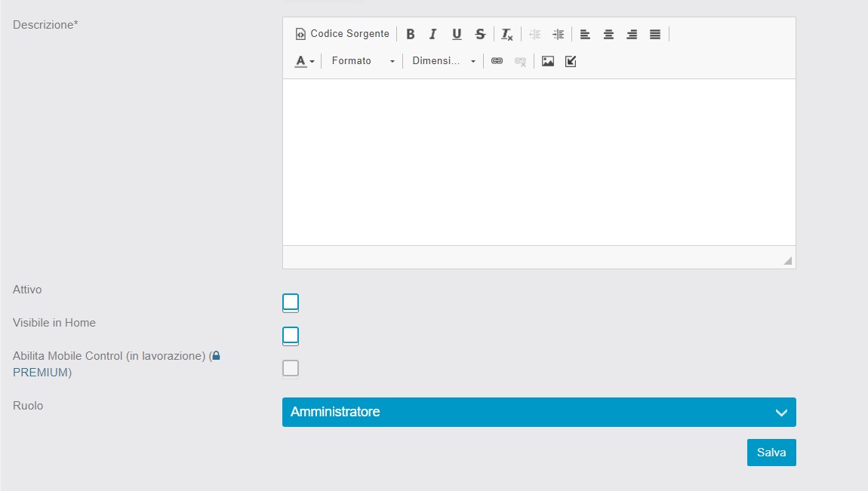The width and height of the screenshot is (868, 491).
Task: Open the Formato dropdown
Action: [x=362, y=61]
